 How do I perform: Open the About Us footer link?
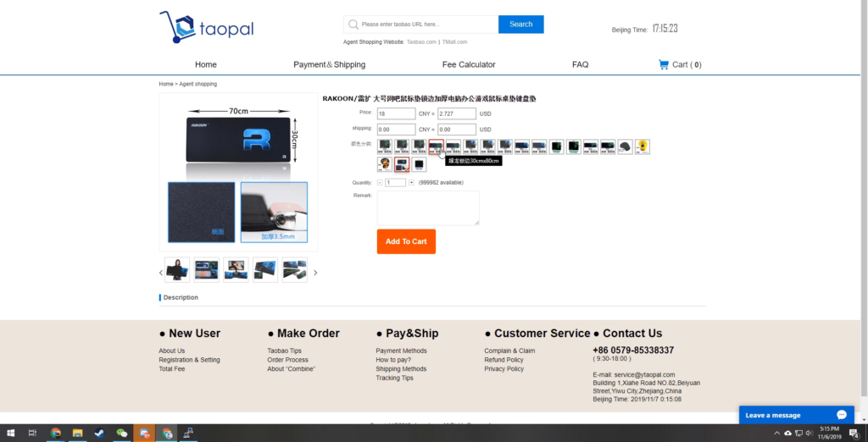[172, 351]
